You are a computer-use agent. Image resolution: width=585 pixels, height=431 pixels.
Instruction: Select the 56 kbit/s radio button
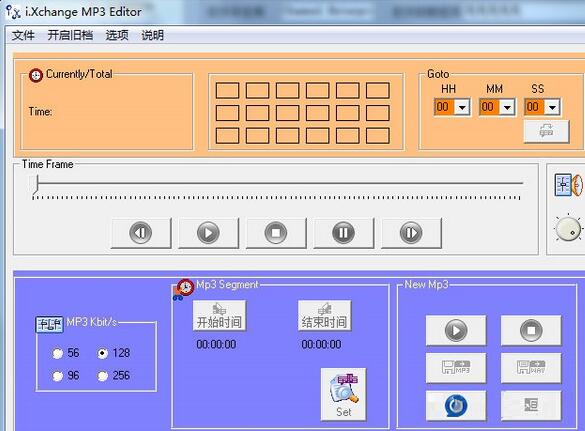coord(57,353)
